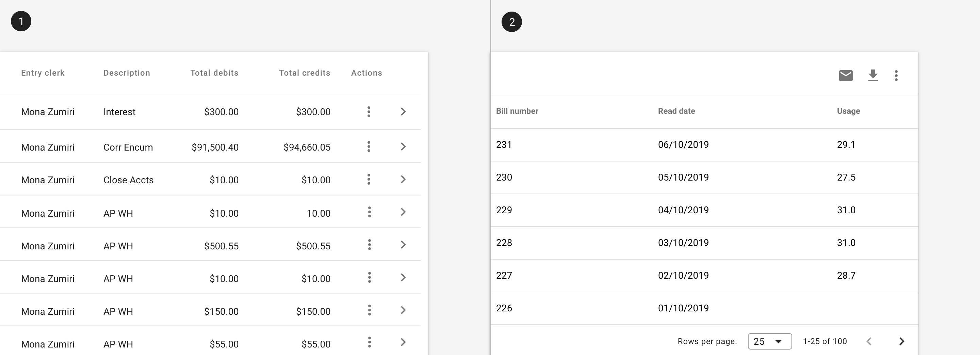Click Mona Zumiri in the Interest row
This screenshot has height=355, width=980.
coord(48,112)
